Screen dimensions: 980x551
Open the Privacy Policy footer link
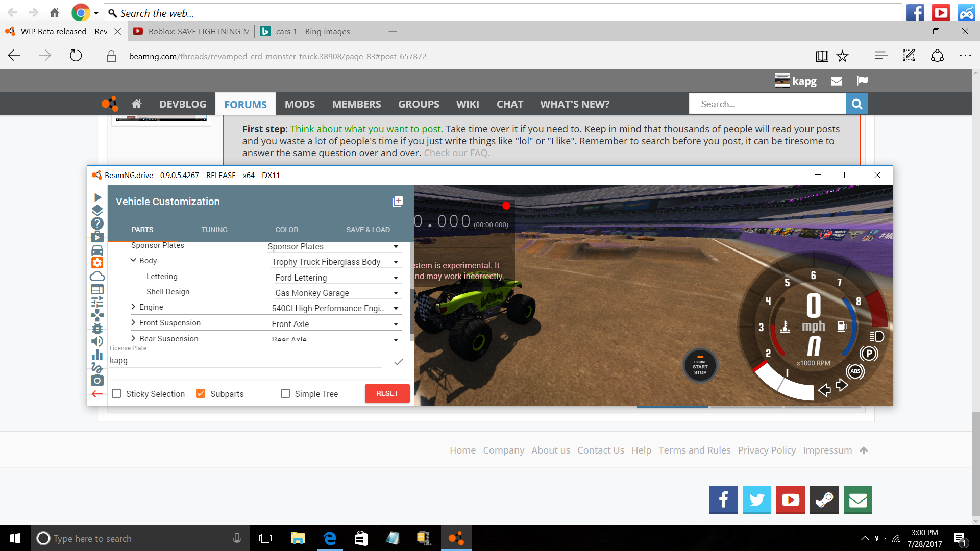tap(767, 450)
